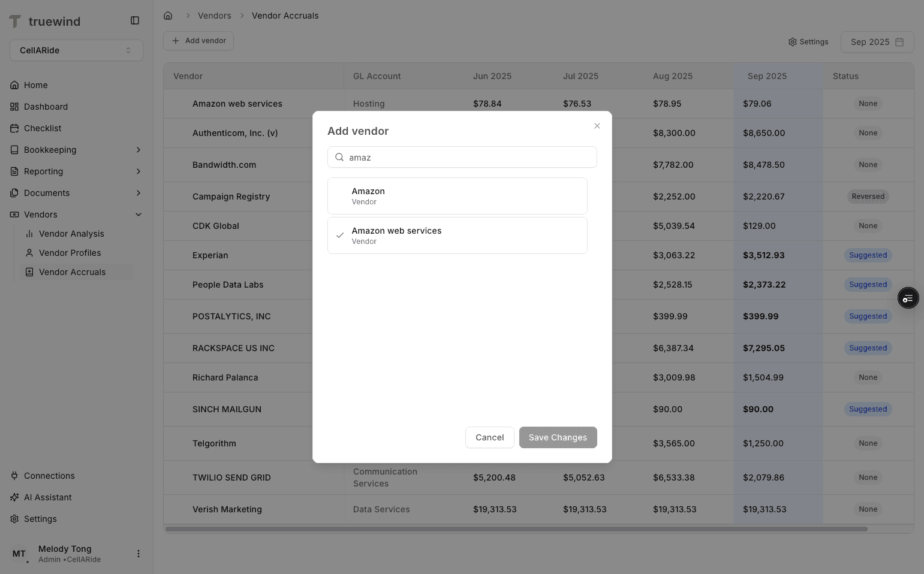Click the Dashboard grid icon

14,107
